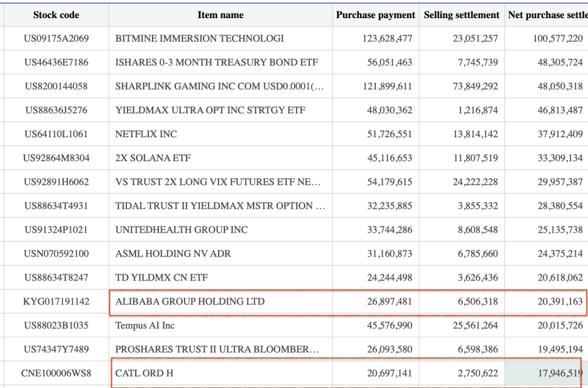588x388 pixels.
Task: Select the 2X SOLANA ETF row name
Action: tap(153, 158)
